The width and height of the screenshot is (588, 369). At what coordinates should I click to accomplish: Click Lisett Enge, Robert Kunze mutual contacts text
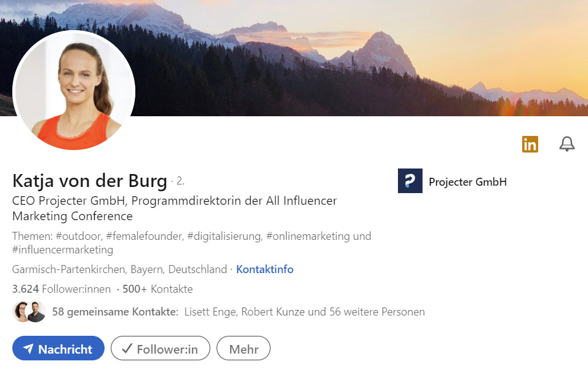(x=304, y=312)
